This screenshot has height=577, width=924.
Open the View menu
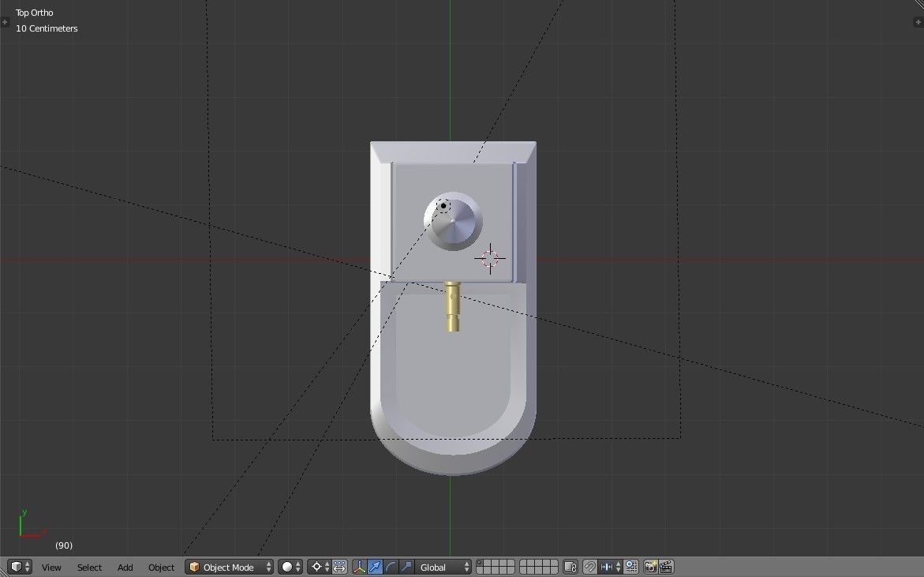click(x=51, y=568)
